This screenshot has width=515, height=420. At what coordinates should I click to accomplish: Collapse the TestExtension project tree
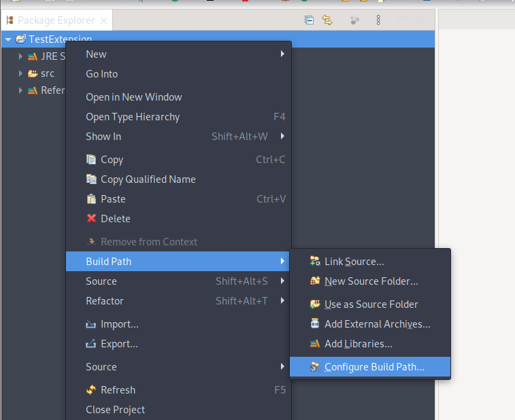[8, 39]
